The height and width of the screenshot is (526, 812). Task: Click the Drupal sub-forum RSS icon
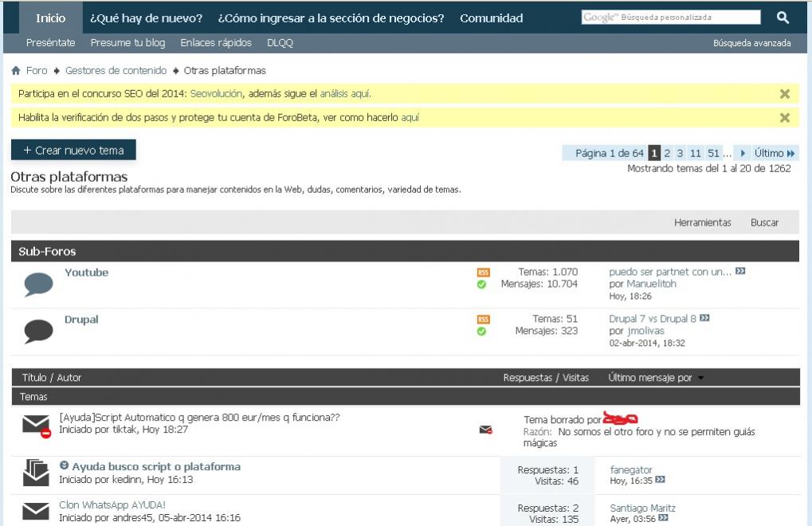coord(483,320)
